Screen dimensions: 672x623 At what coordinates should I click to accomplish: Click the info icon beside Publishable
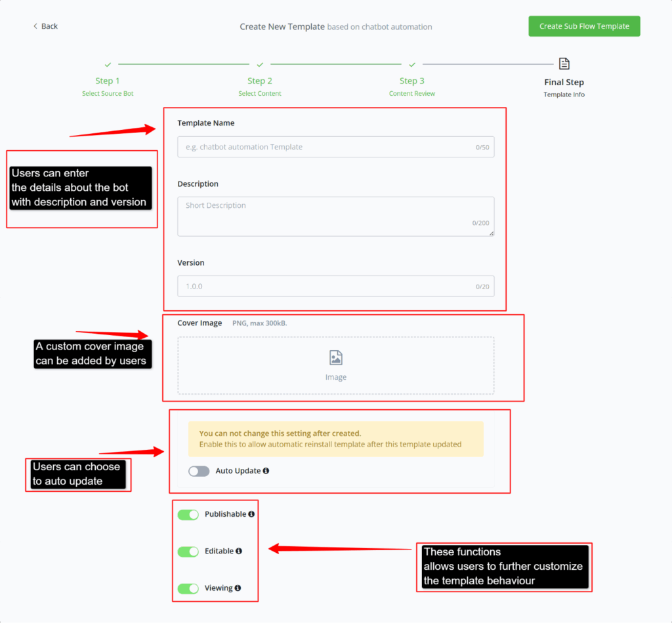(x=251, y=514)
